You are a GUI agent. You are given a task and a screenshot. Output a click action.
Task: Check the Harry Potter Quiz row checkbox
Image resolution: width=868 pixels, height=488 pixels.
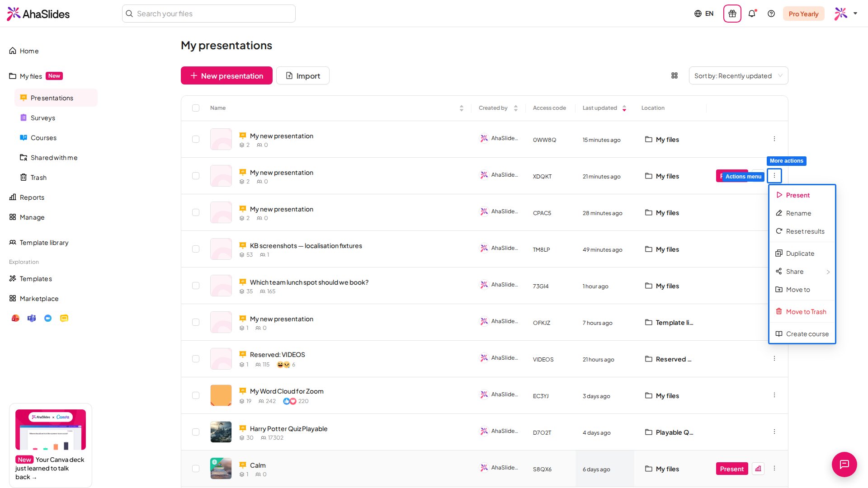(x=196, y=432)
